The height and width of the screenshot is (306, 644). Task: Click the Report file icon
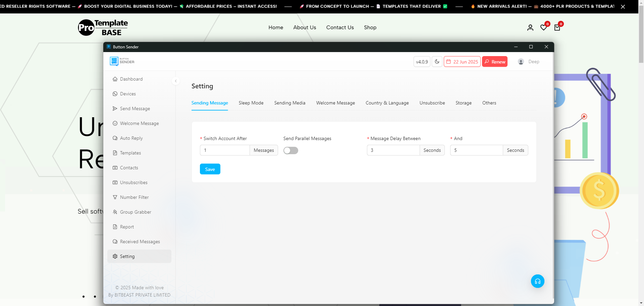[115, 227]
